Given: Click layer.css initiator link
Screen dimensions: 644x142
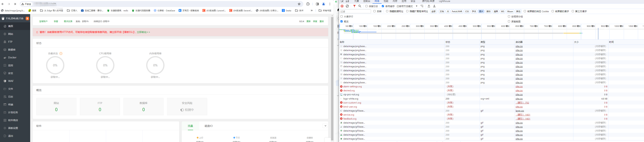Looking at the screenshot, I should pyautogui.click(x=519, y=111).
